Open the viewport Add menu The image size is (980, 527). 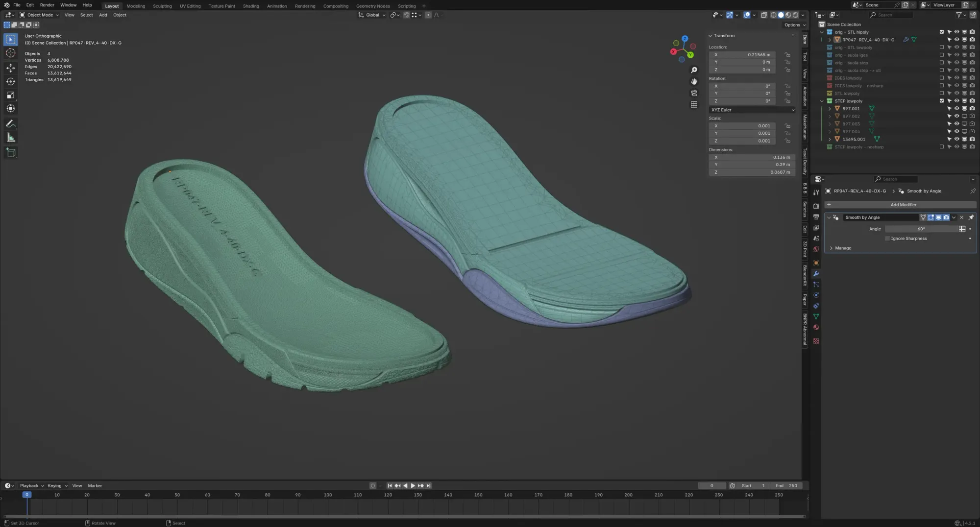coord(103,15)
